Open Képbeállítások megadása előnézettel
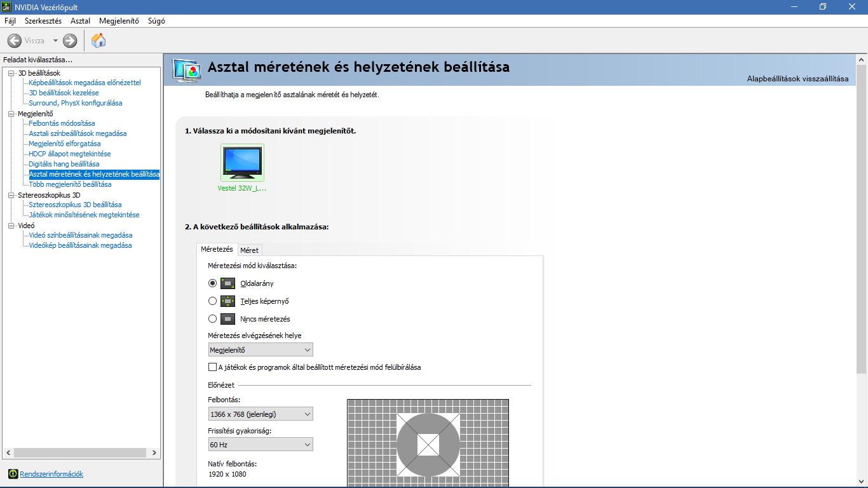Image resolution: width=868 pixels, height=488 pixels. (x=85, y=83)
